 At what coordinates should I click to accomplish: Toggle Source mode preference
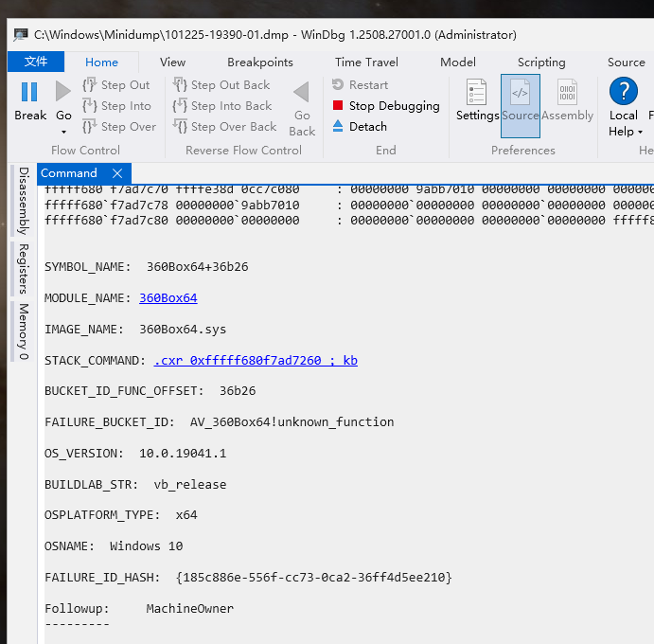(521, 106)
